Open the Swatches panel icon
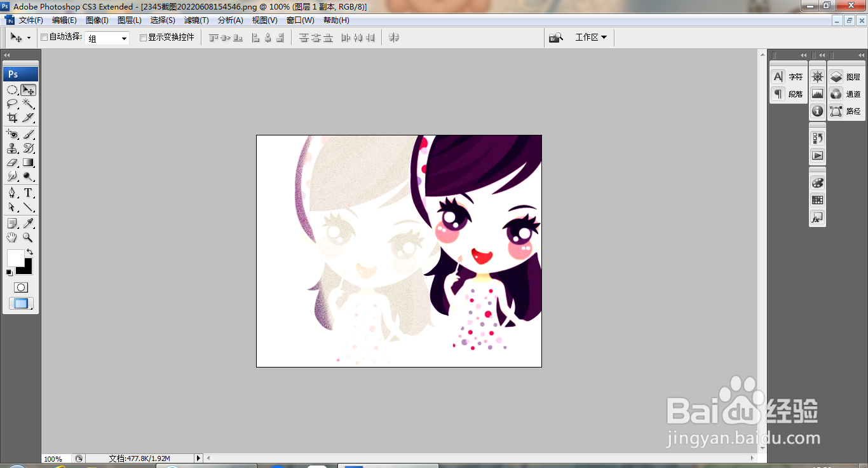Viewport: 868px width, 468px height. [818, 200]
